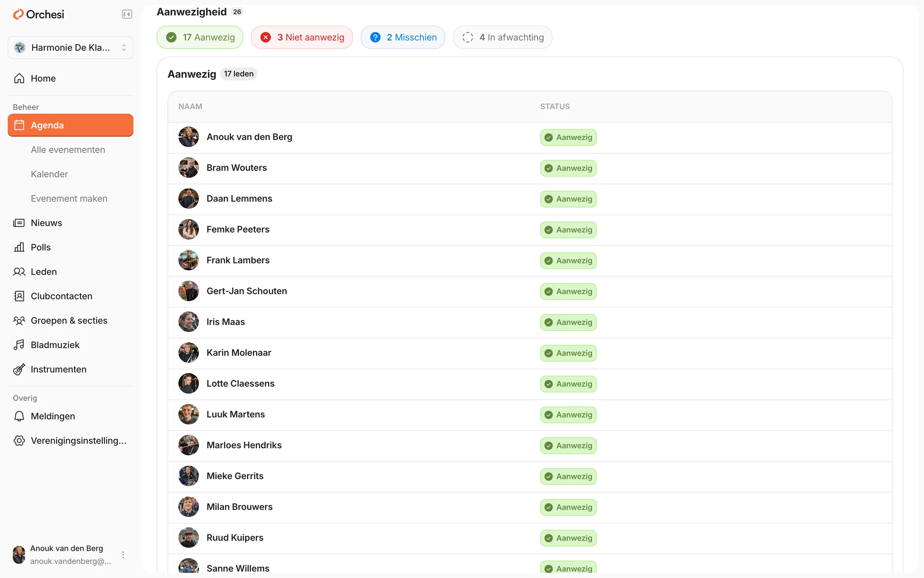Filter by 3 Niet aanwezig
924x578 pixels.
[x=302, y=37]
